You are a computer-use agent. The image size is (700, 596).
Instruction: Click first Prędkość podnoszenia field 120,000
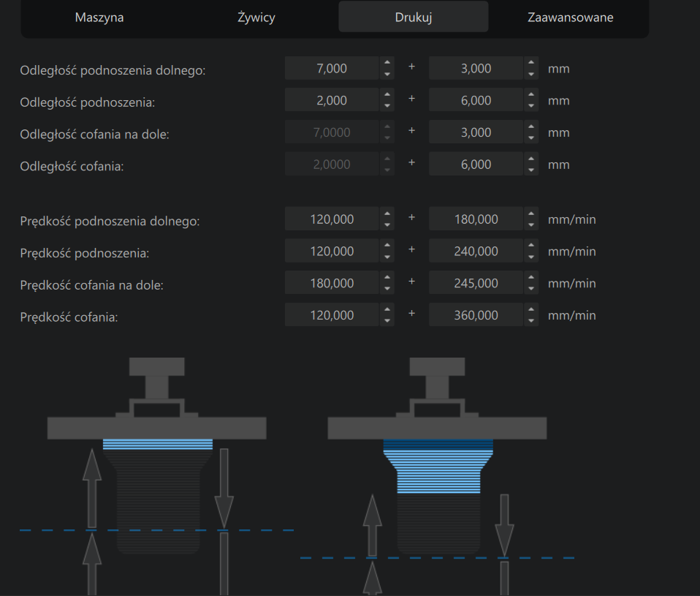[x=332, y=251]
